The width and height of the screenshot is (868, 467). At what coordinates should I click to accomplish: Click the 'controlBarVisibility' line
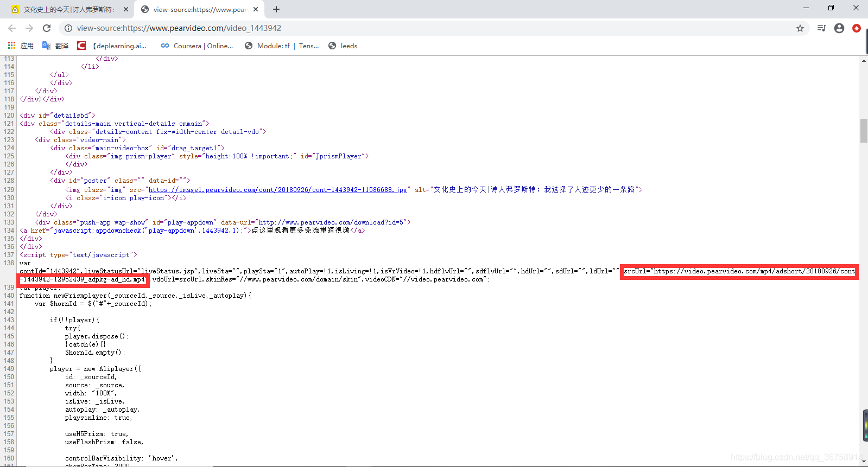pos(122,458)
